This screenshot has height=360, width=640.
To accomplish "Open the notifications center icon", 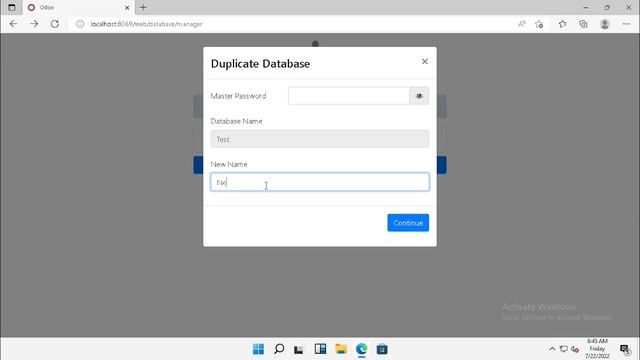I will coord(625,349).
